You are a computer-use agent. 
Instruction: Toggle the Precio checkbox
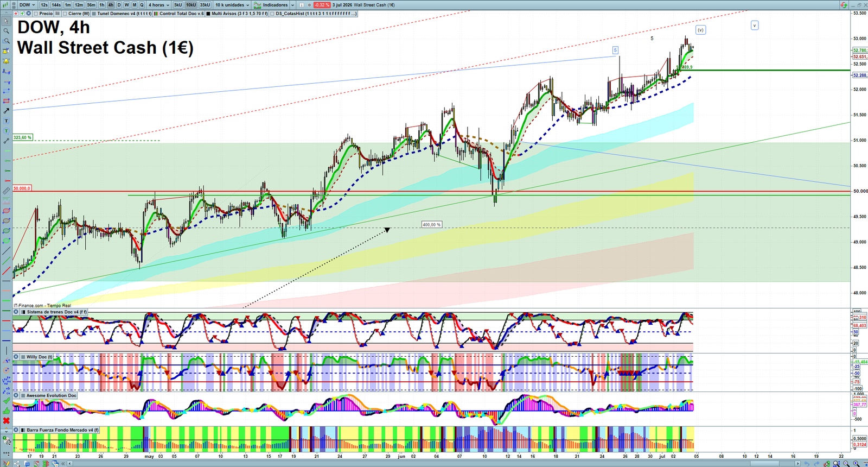click(36, 14)
